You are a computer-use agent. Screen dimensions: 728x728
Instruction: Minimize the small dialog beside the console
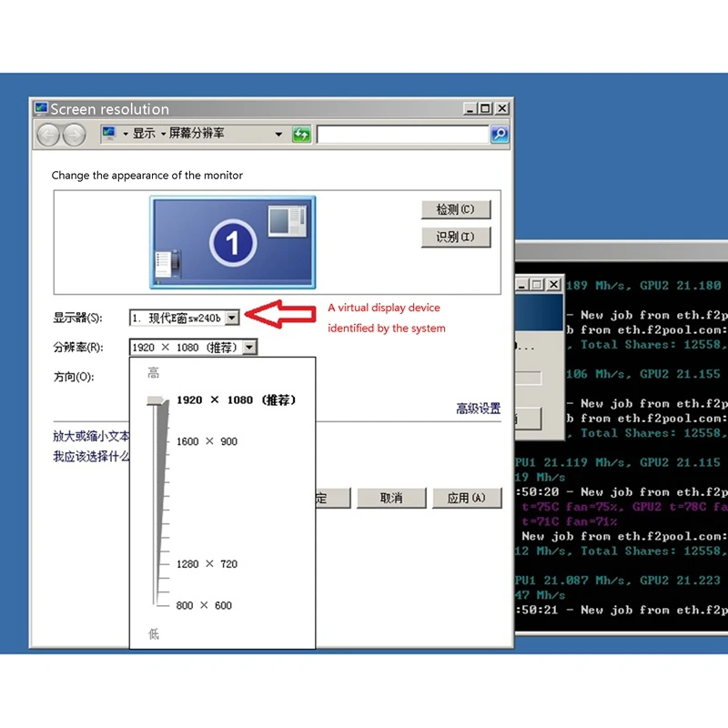522,284
